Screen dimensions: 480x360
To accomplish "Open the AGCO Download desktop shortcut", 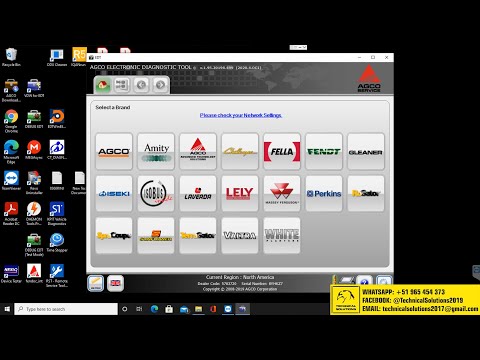I will 11,90.
